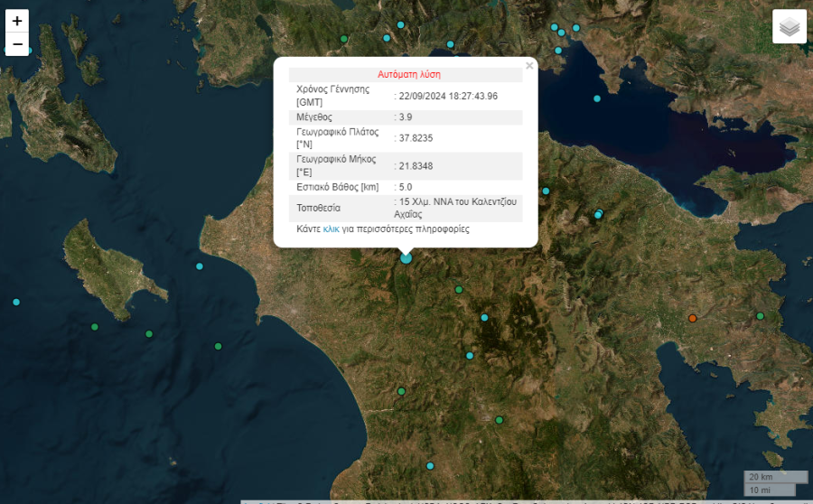Open the map layers switcher

[x=790, y=27]
